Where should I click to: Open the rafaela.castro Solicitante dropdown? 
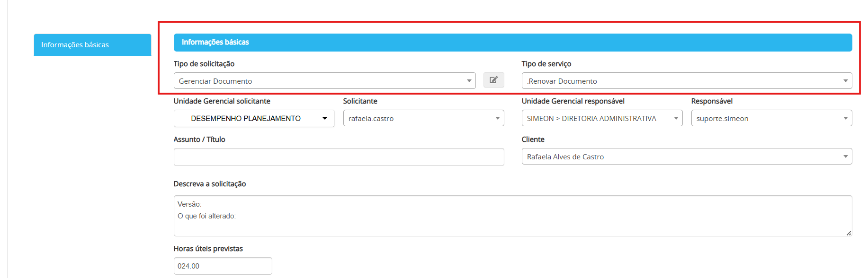[x=423, y=118]
